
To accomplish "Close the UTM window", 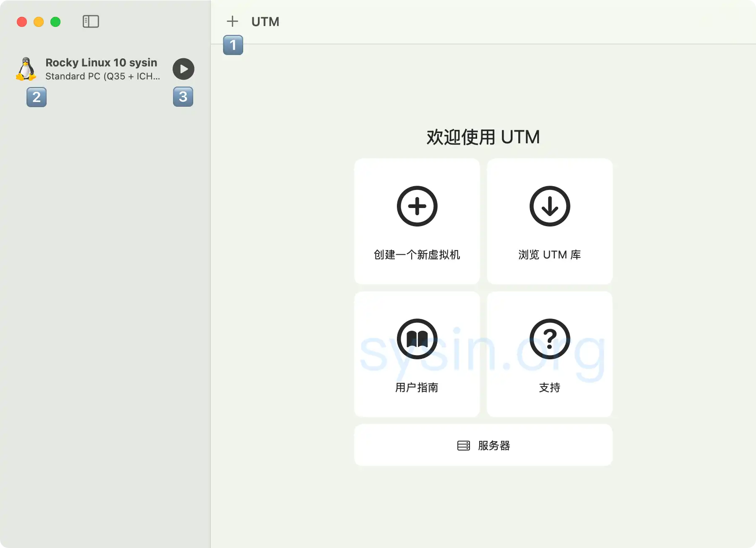I will coord(22,22).
